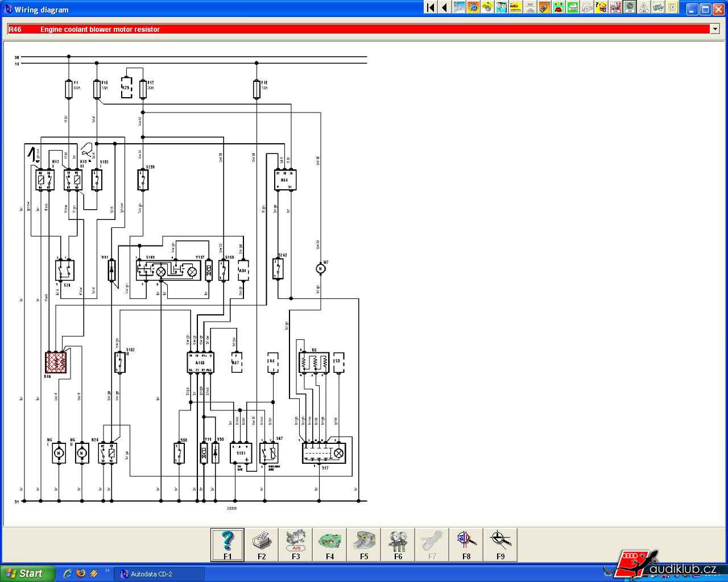Launch Internet Explorer from quick launch
Image resolution: width=728 pixels, height=582 pixels.
pos(67,573)
